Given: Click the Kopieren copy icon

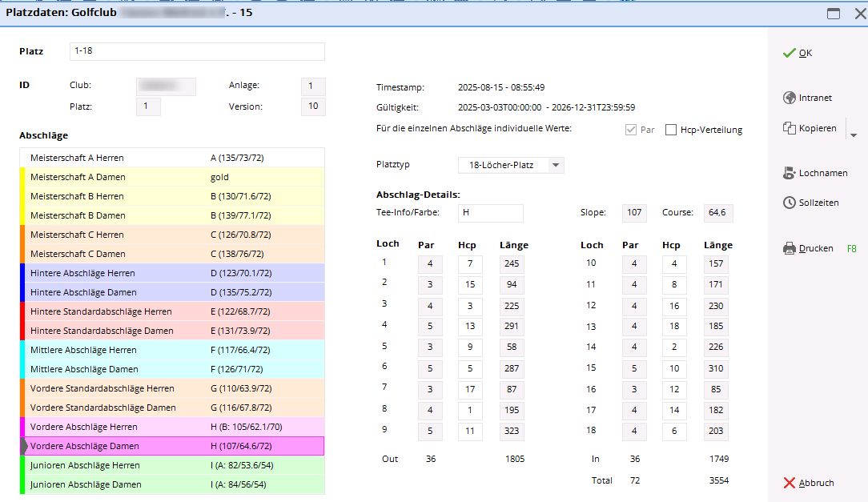Looking at the screenshot, I should pyautogui.click(x=789, y=128).
